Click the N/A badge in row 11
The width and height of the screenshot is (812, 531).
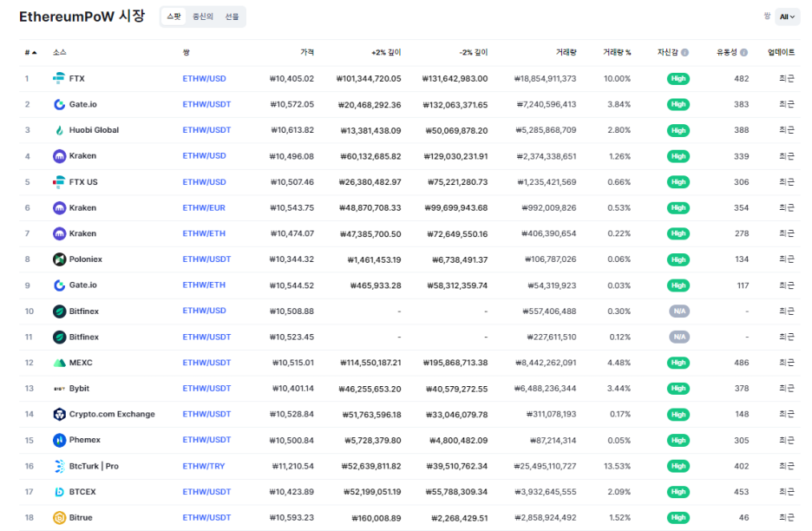679,338
